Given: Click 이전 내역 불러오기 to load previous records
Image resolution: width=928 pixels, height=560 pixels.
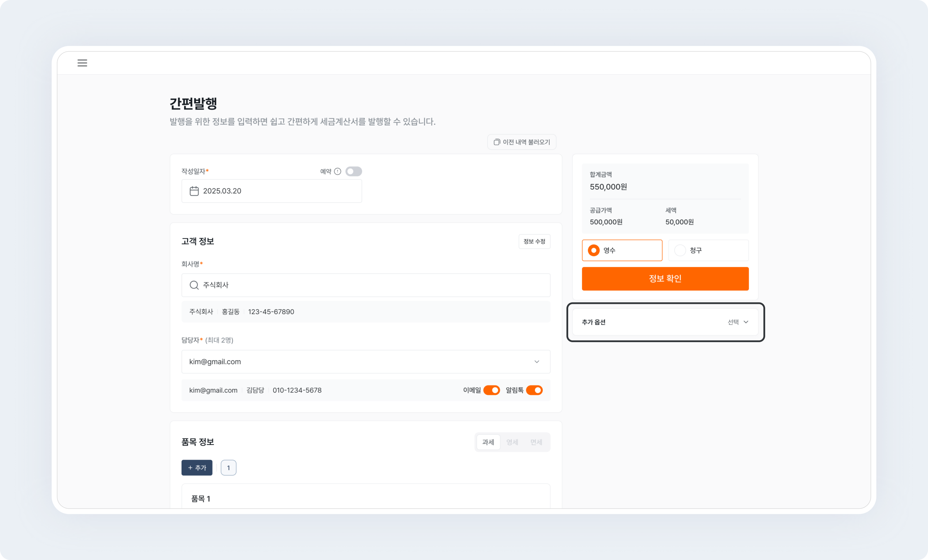Looking at the screenshot, I should click(x=521, y=142).
